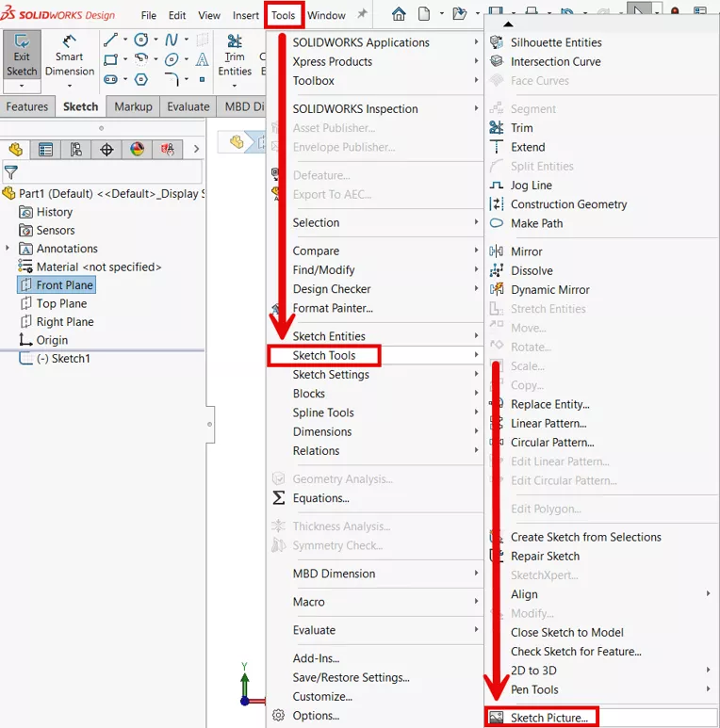This screenshot has width=720, height=728.
Task: Select the Corner Rectangle tool
Action: tap(110, 59)
